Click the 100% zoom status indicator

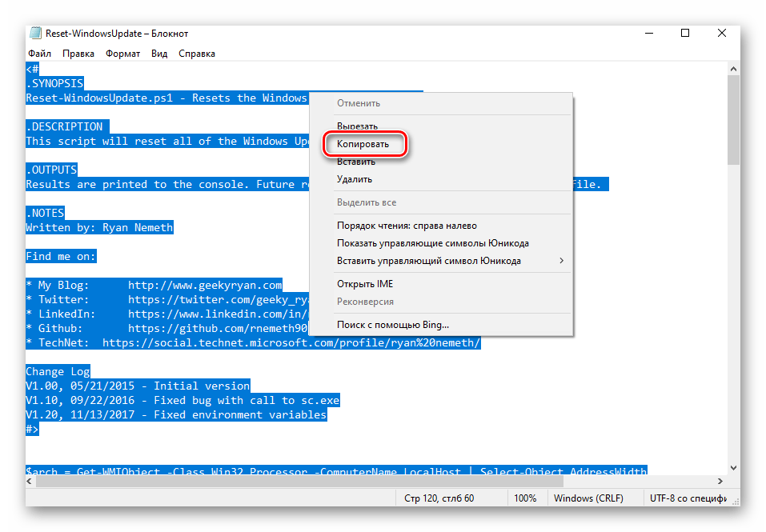[525, 498]
